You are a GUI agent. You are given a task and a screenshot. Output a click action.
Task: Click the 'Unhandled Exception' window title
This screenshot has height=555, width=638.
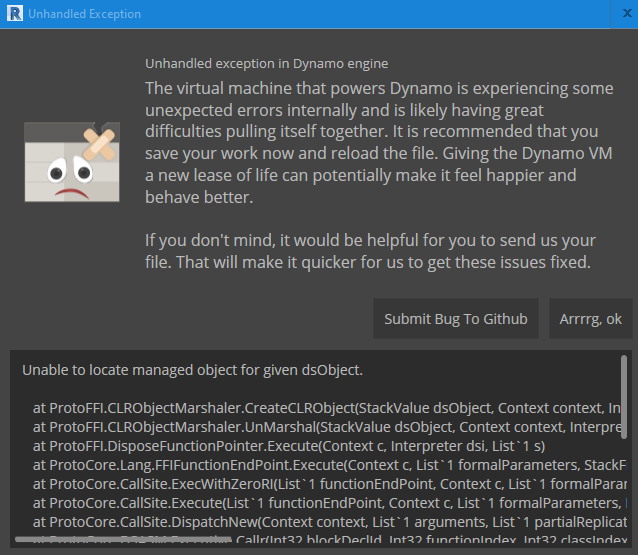point(85,14)
